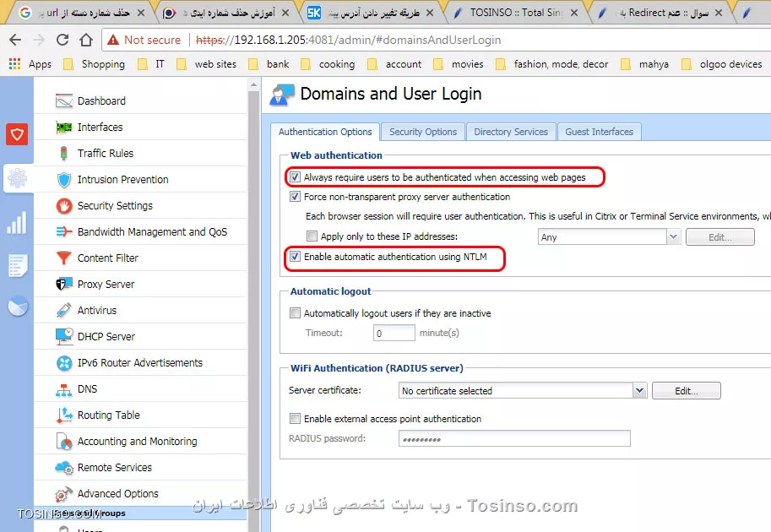Open the Antivirus syringe icon
This screenshot has height=532, width=771.
point(65,311)
